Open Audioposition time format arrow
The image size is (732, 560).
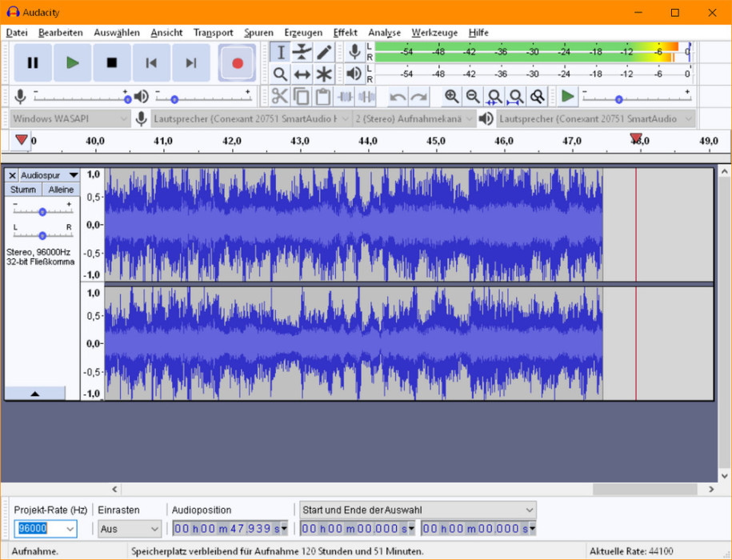(x=284, y=529)
